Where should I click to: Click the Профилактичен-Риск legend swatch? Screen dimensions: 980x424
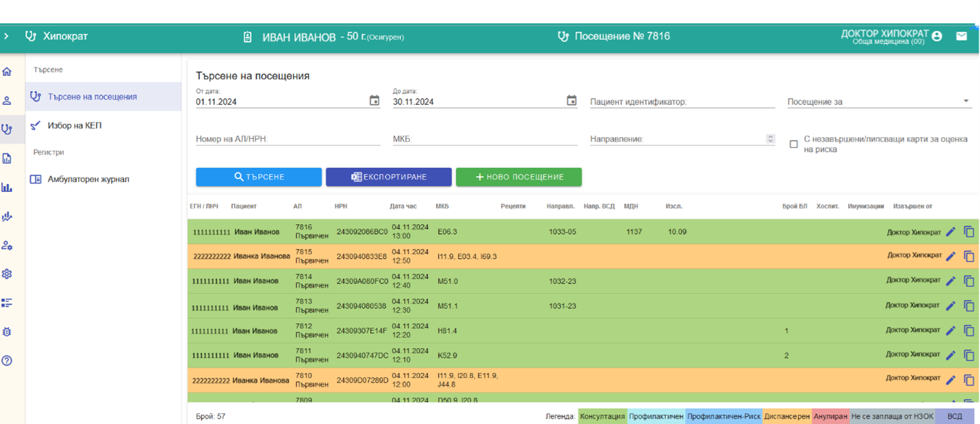(x=724, y=417)
